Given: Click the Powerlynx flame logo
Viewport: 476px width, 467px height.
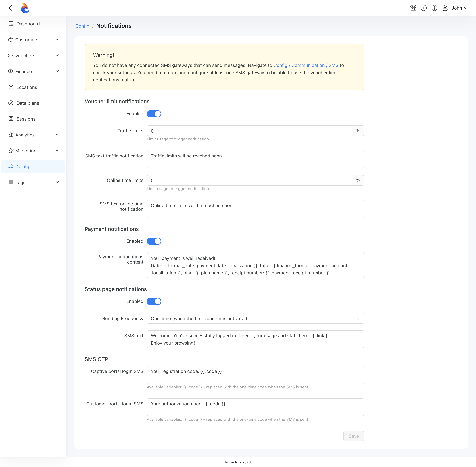Looking at the screenshot, I should click(x=25, y=8).
